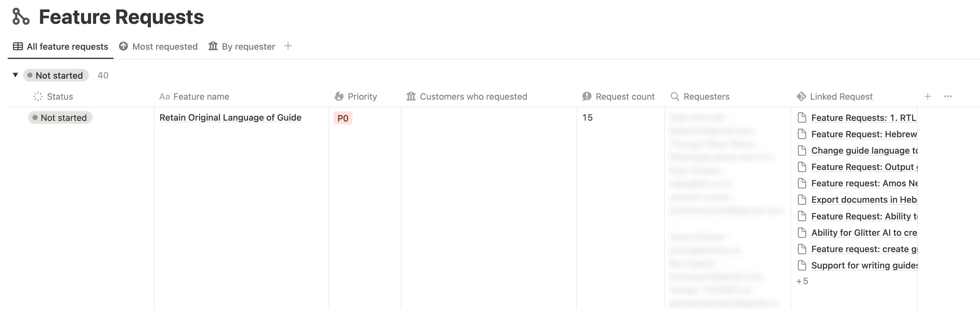Open the table options via the ellipsis menu
This screenshot has height=309, width=980.
(947, 96)
